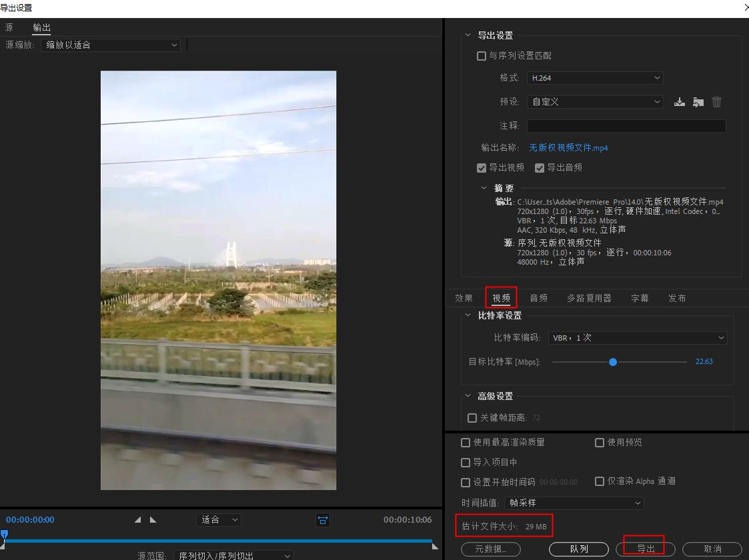Image resolution: width=749 pixels, height=560 pixels.
Task: Switch to the 源 tab
Action: pyautogui.click(x=9, y=27)
